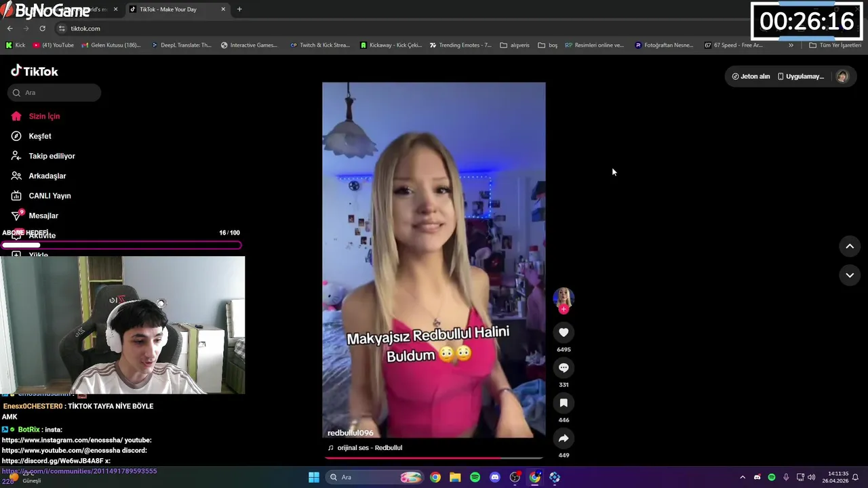
Task: Focus the TikTok Ara search field
Action: (54, 93)
